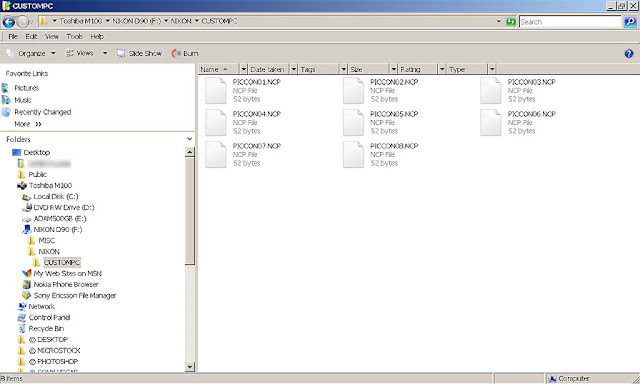
Task: Open the Type column dropdown arrow
Action: click(x=492, y=69)
